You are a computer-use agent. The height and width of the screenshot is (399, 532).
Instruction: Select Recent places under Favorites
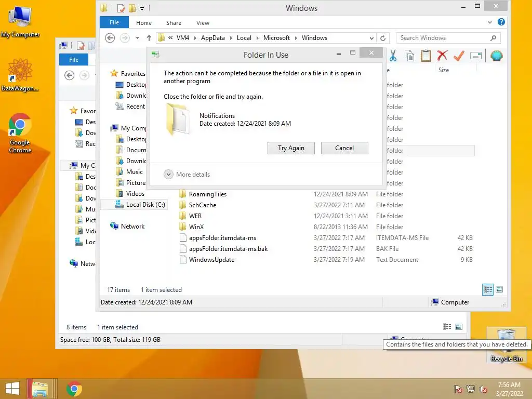130,106
